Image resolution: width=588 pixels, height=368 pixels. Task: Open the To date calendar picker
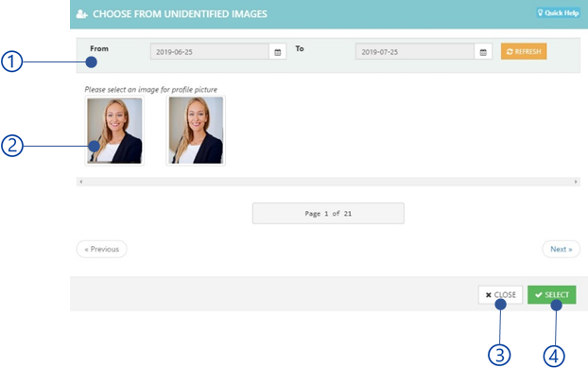(483, 52)
